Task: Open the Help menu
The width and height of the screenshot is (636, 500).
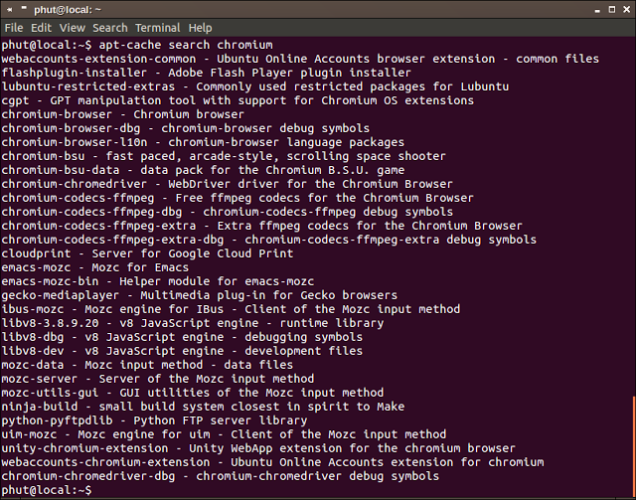Action: 200,28
